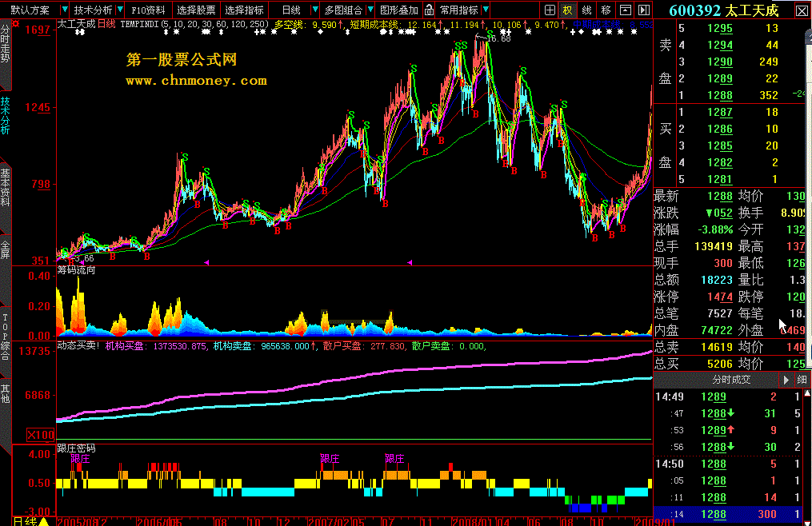Toggle the 权 price adjustment button
The width and height of the screenshot is (812, 526).
pyautogui.click(x=568, y=10)
